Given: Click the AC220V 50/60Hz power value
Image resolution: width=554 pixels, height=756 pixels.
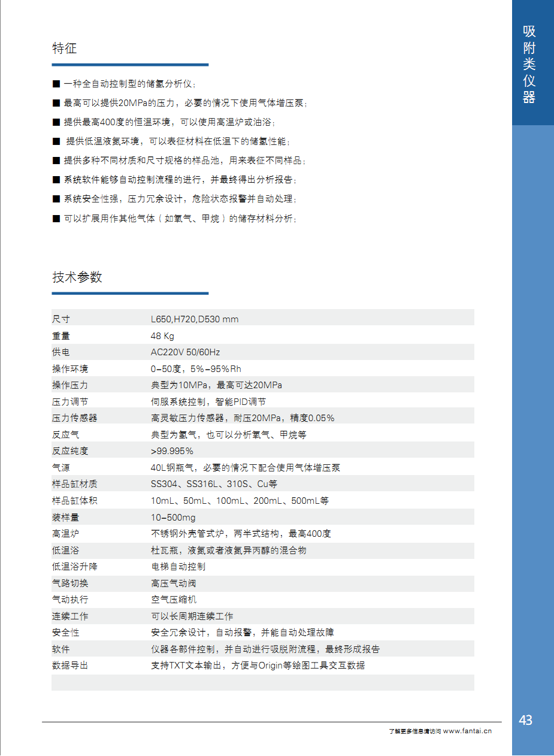Looking at the screenshot, I should [x=185, y=352].
